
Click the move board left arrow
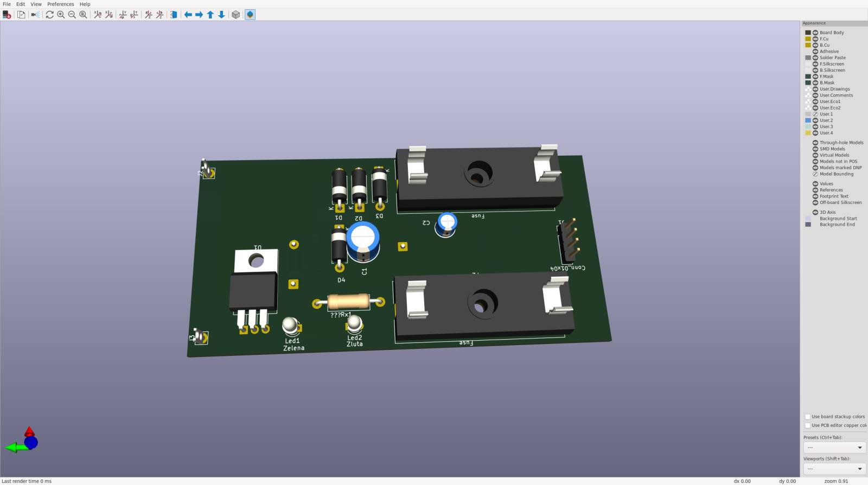click(188, 15)
